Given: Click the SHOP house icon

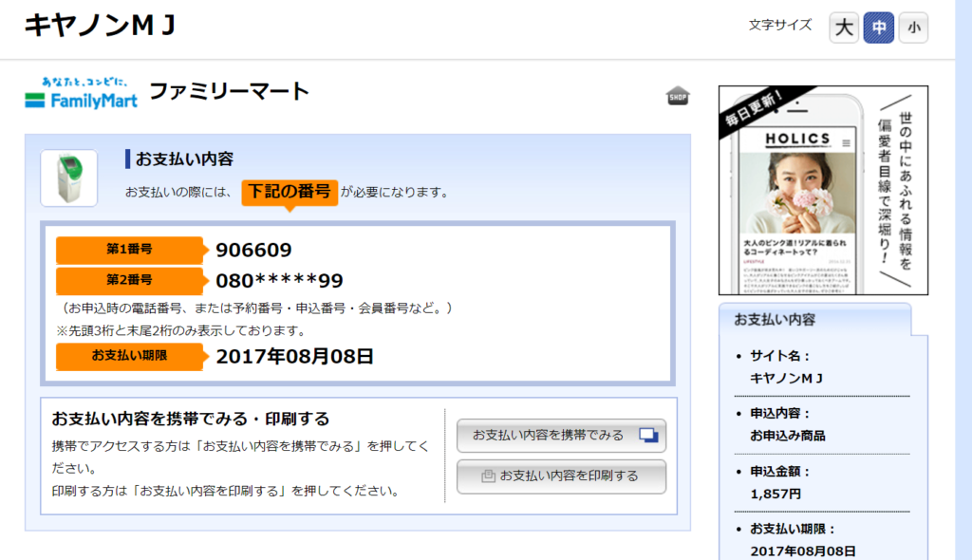Looking at the screenshot, I should pos(678,96).
